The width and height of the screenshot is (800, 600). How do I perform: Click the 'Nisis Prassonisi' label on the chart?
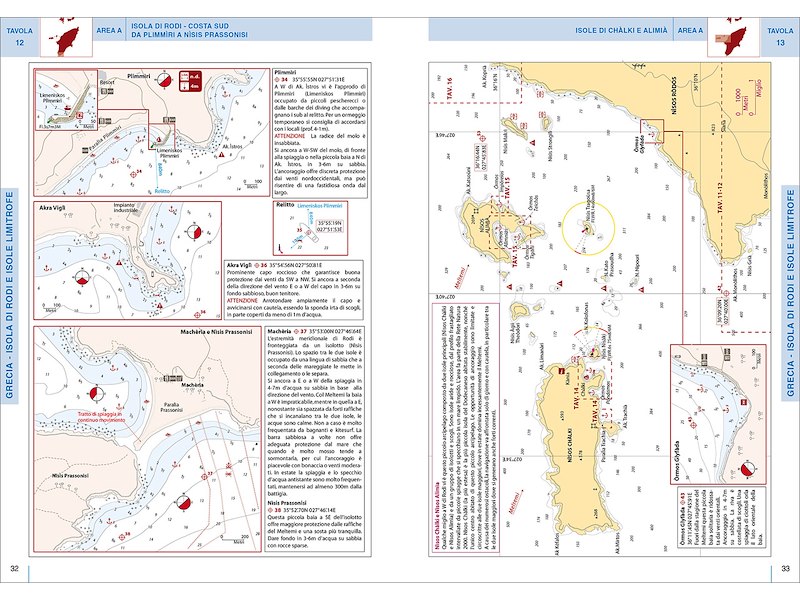pos(70,476)
